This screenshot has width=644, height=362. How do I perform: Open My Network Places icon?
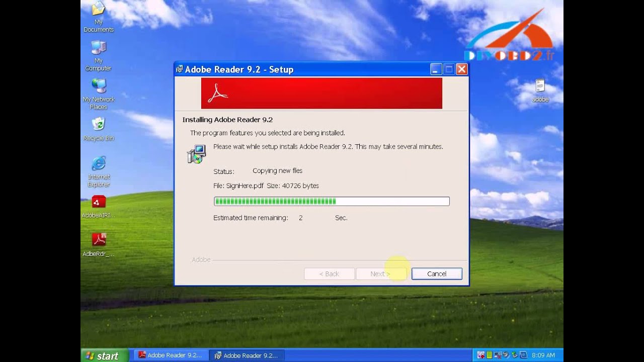point(99,94)
